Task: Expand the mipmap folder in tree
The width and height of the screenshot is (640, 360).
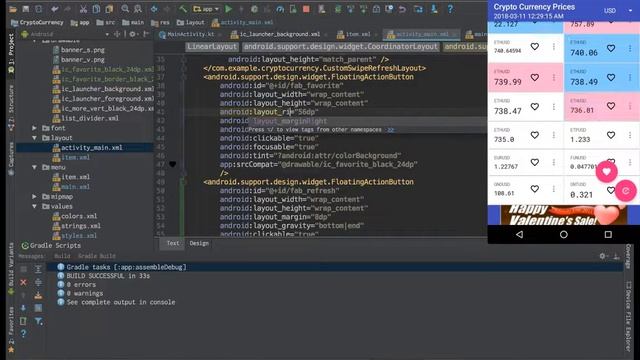Action: [34, 196]
